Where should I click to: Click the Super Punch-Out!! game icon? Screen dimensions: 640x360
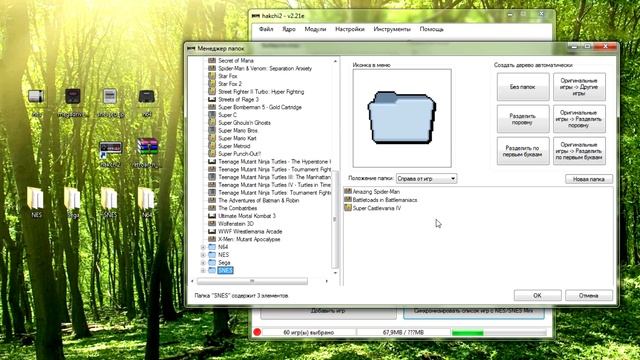212,153
